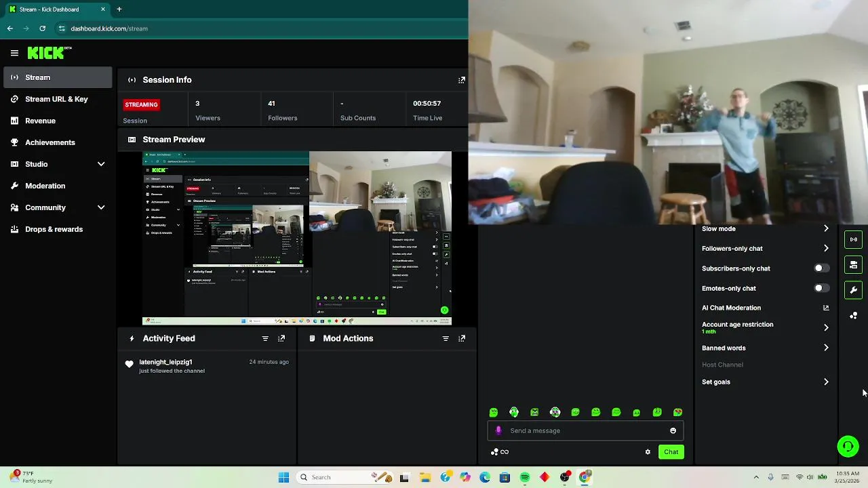Click the broadcast icon in right rail
Viewport: 868px width, 488px height.
click(x=854, y=239)
